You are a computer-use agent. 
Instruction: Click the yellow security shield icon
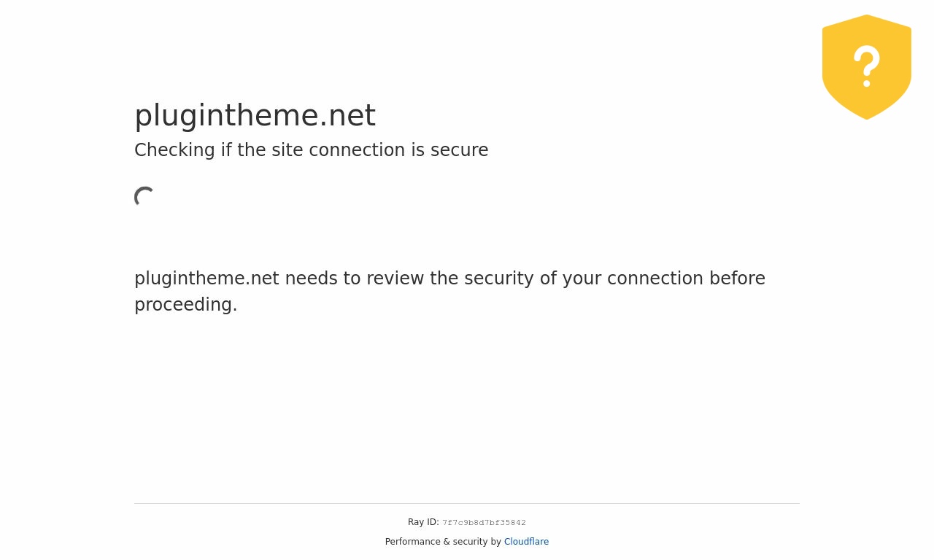[867, 67]
